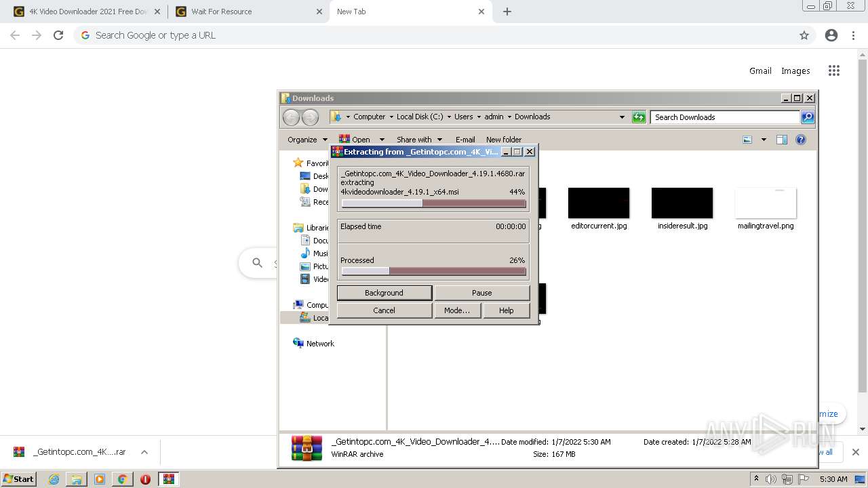Click the Computer icon in navigation pane
868x488 pixels.
pos(298,305)
